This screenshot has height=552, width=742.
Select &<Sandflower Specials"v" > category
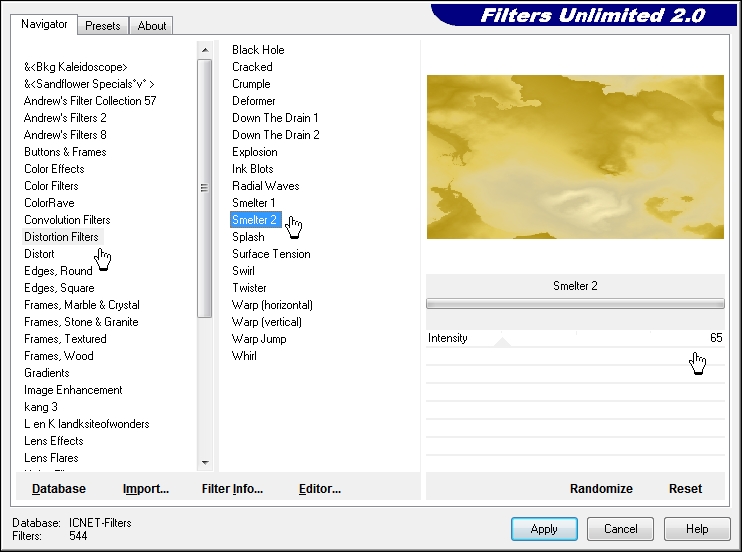[89, 84]
